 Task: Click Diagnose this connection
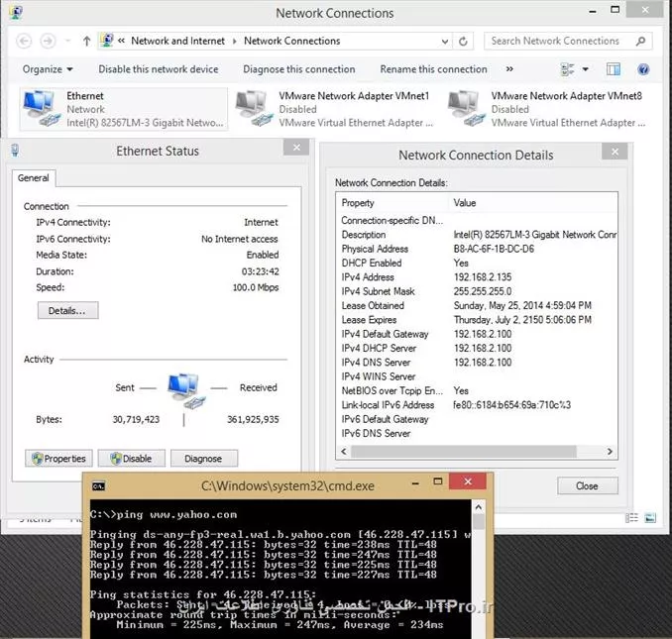[298, 69]
